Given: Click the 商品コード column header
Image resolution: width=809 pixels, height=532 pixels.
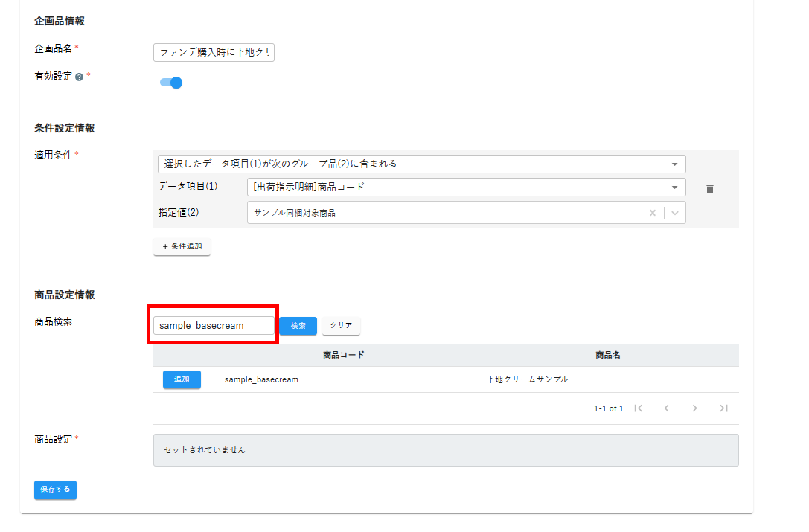Looking at the screenshot, I should pyautogui.click(x=343, y=355).
